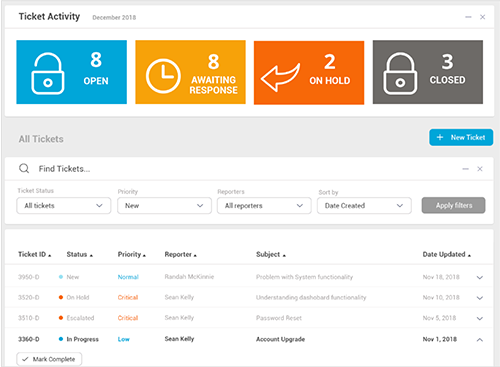Screen dimensions: 500x367
Task: Click the plus icon on New Ticket
Action: click(x=440, y=137)
